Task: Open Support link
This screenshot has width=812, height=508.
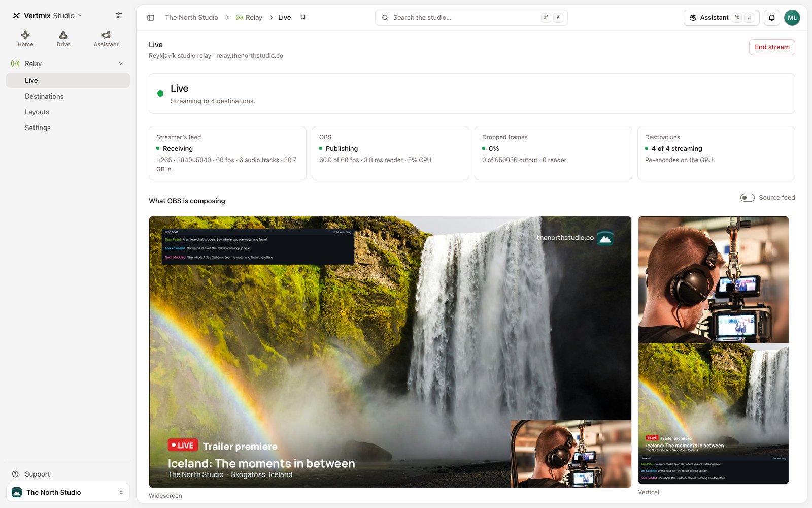Action: (37, 474)
